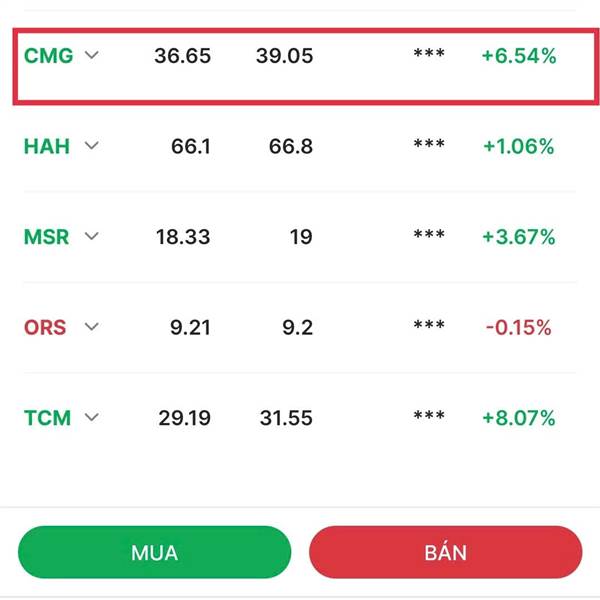Choose the TCM stock ticker
The image size is (600, 600).
[x=47, y=417]
